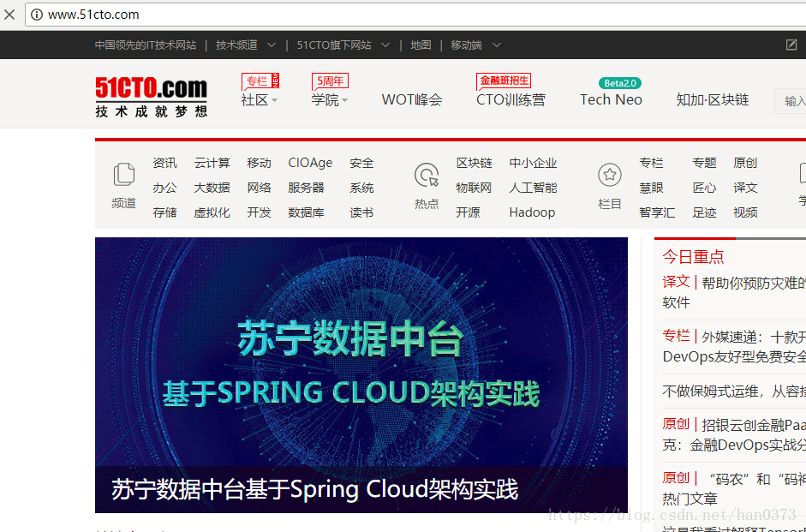This screenshot has height=532, width=806.
Task: Open the 存储 channel
Action: click(x=164, y=212)
